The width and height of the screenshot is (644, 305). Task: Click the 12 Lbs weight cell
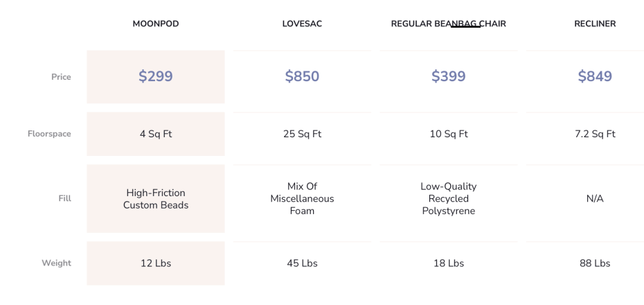[x=156, y=263]
